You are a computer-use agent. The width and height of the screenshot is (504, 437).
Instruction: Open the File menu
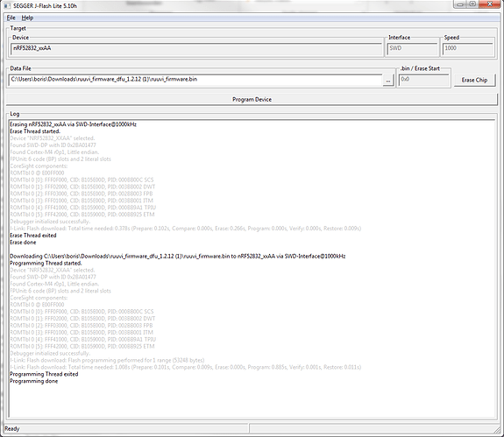point(11,18)
